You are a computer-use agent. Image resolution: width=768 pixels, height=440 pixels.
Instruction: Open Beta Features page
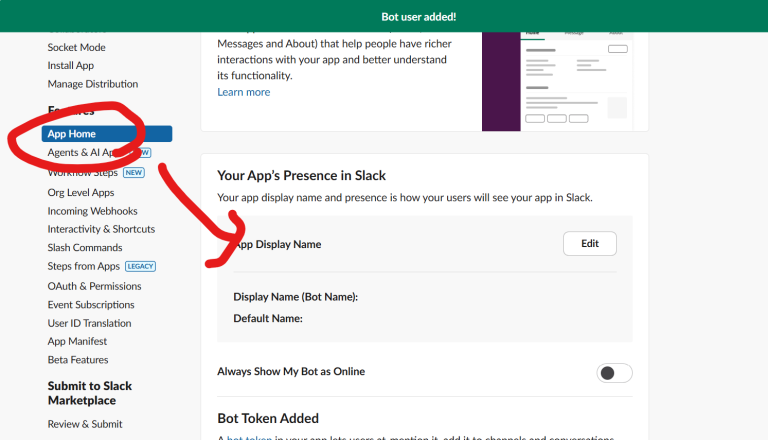coord(78,360)
